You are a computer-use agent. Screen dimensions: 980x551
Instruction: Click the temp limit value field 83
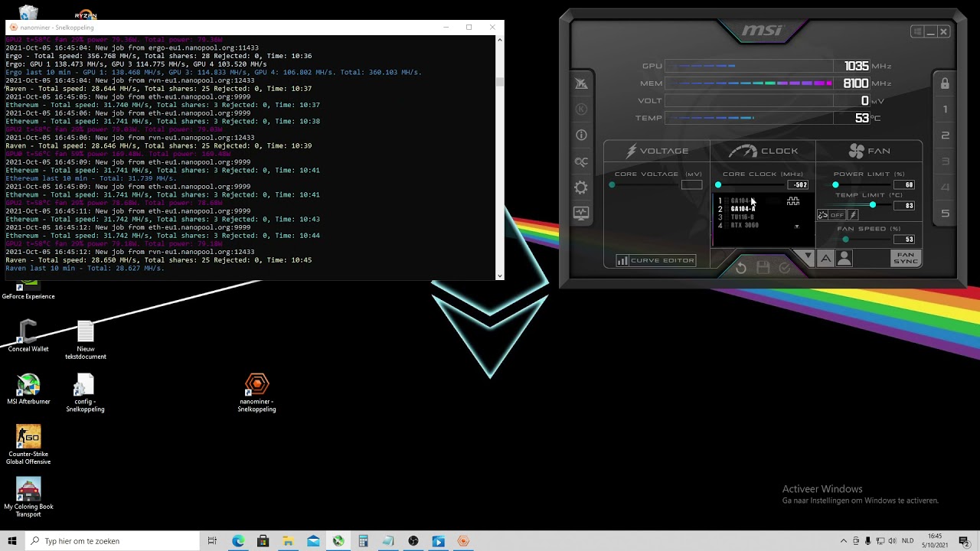(904, 205)
